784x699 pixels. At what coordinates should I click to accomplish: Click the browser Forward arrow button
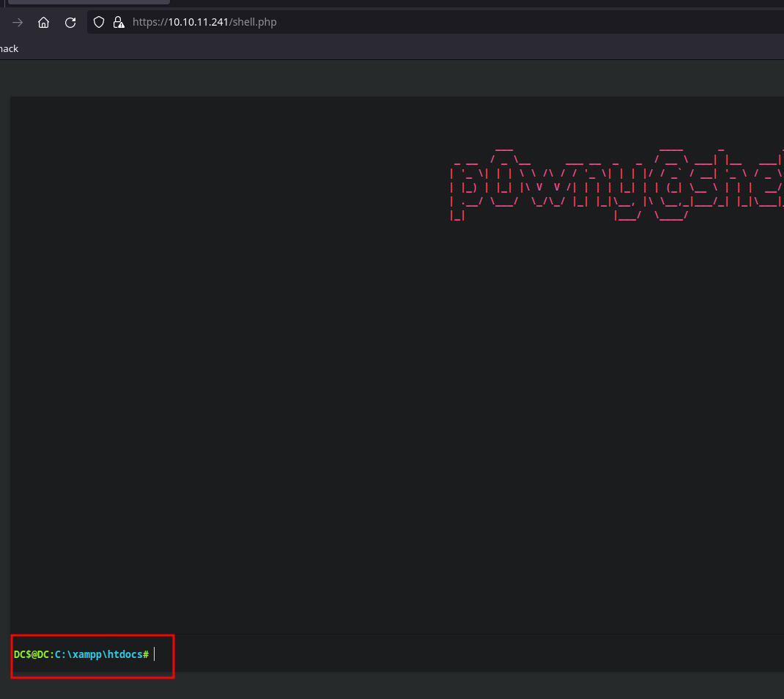[18, 23]
